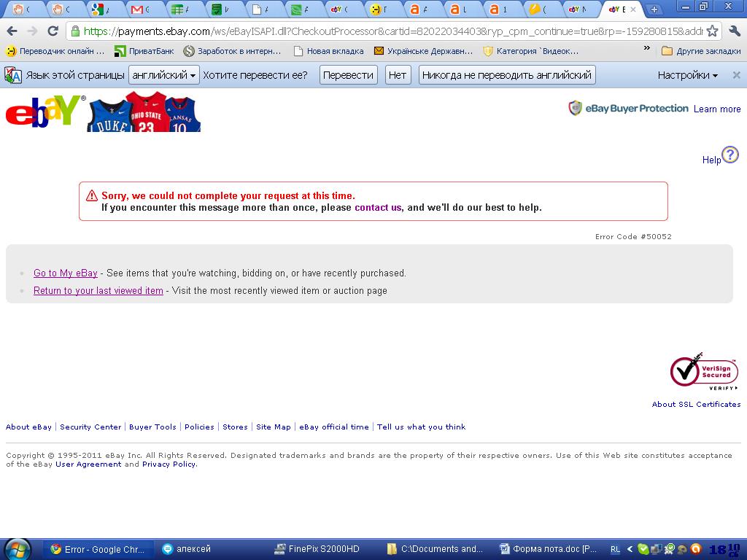Click the Перевести translate button
Viewport: 747px width, 560px height.
click(x=348, y=75)
